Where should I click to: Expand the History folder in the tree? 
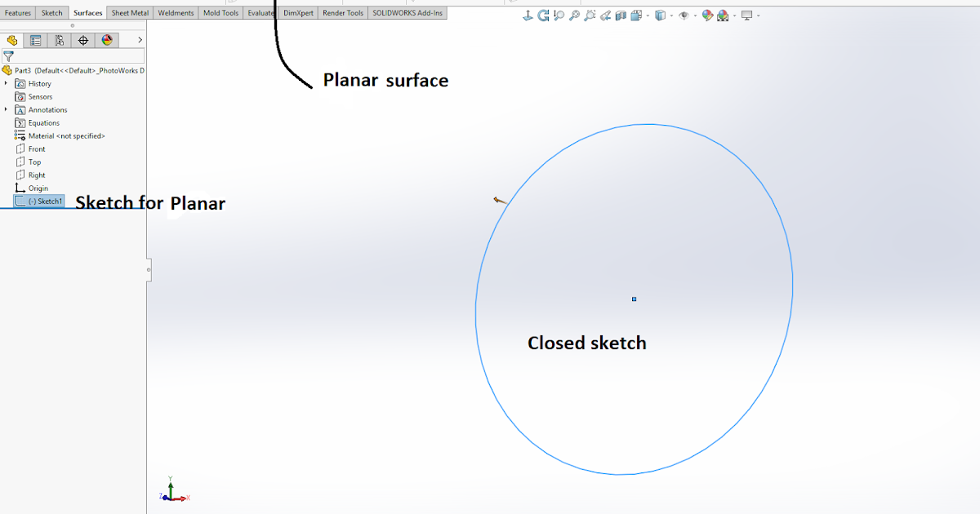point(7,83)
